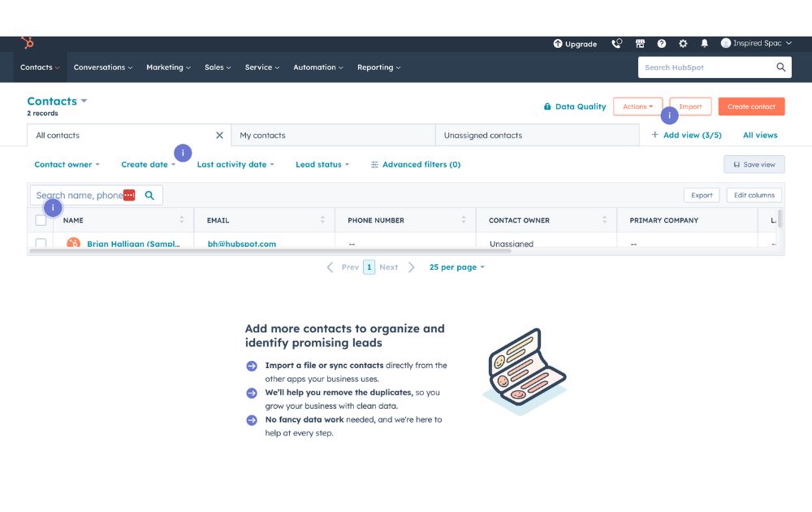Click the table's vertical scrollbar
Image resolution: width=812 pixels, height=512 pixels.
tap(780, 219)
